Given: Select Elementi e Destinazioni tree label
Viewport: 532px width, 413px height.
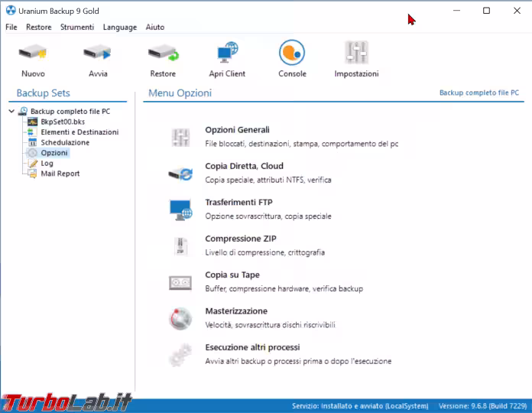Looking at the screenshot, I should pyautogui.click(x=79, y=132).
